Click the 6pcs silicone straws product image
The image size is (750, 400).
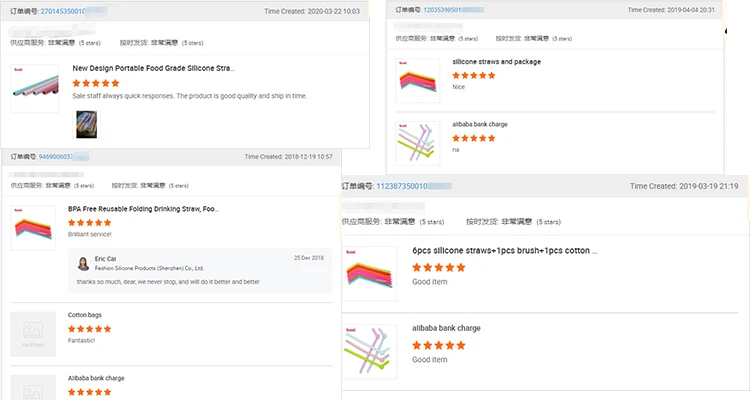point(369,274)
